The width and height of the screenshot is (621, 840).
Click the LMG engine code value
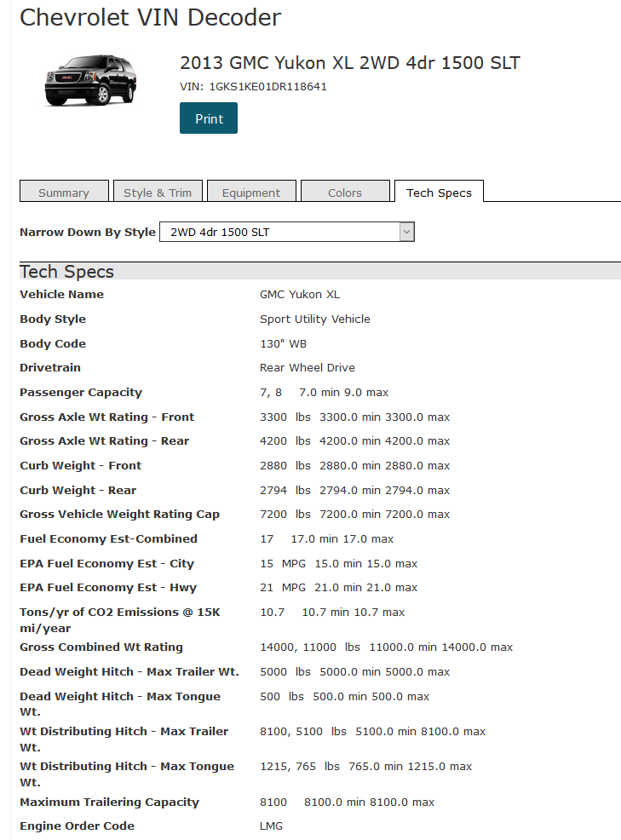click(x=271, y=826)
